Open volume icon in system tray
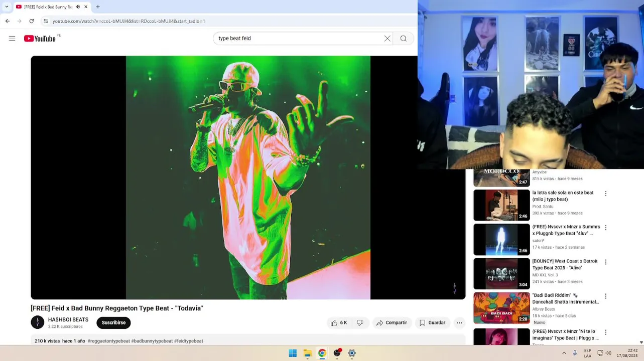 coord(608,353)
